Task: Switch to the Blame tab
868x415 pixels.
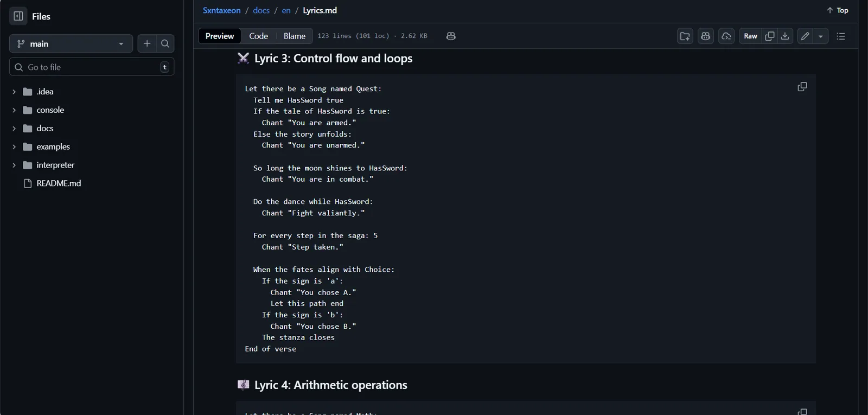Action: click(295, 36)
